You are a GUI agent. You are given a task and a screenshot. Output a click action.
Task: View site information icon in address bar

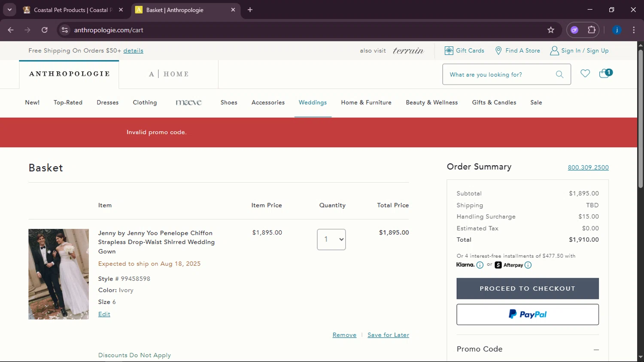(65, 30)
